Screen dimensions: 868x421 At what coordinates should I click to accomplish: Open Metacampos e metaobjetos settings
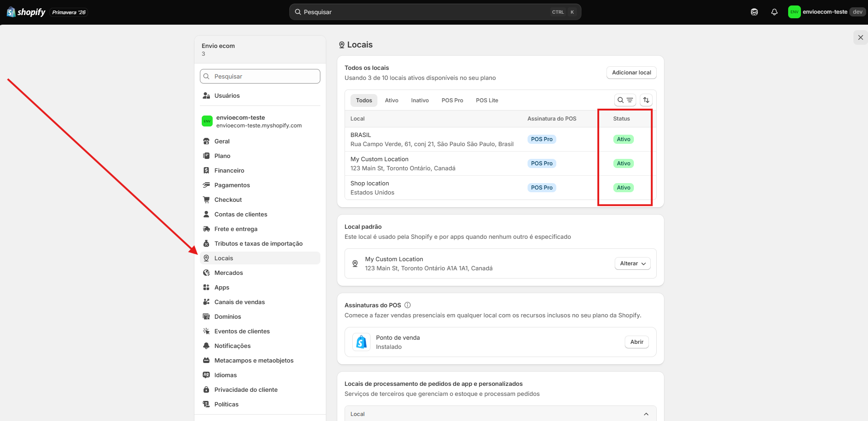260,360
